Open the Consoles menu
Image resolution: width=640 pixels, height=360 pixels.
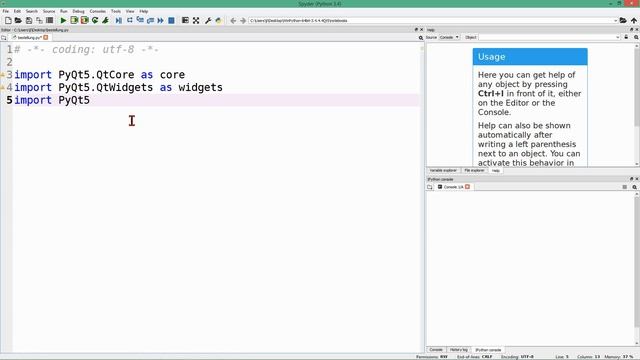[98, 11]
